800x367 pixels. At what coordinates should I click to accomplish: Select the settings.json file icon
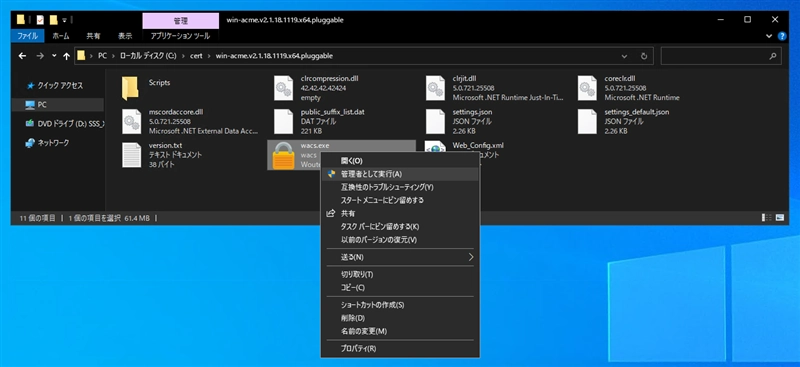pyautogui.click(x=435, y=121)
